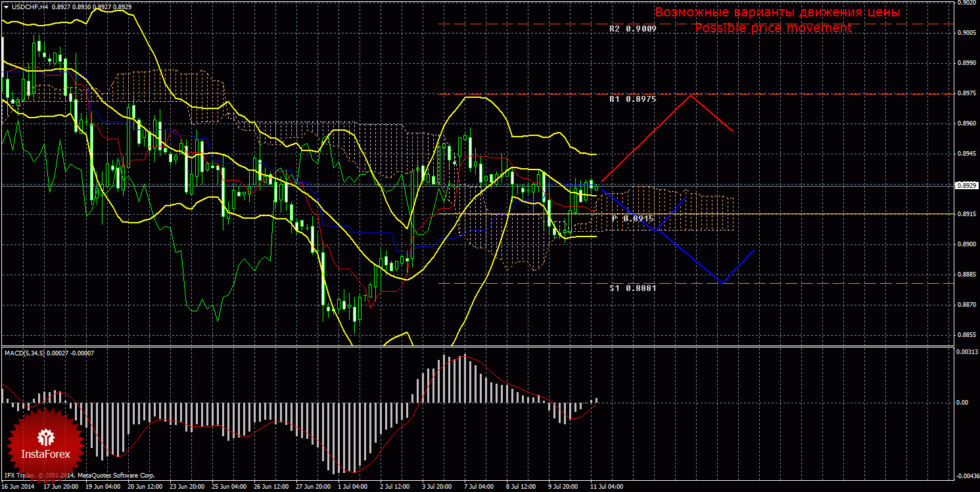Click the '2 Jul 12:00' time label
980x492 pixels.
pyautogui.click(x=394, y=487)
